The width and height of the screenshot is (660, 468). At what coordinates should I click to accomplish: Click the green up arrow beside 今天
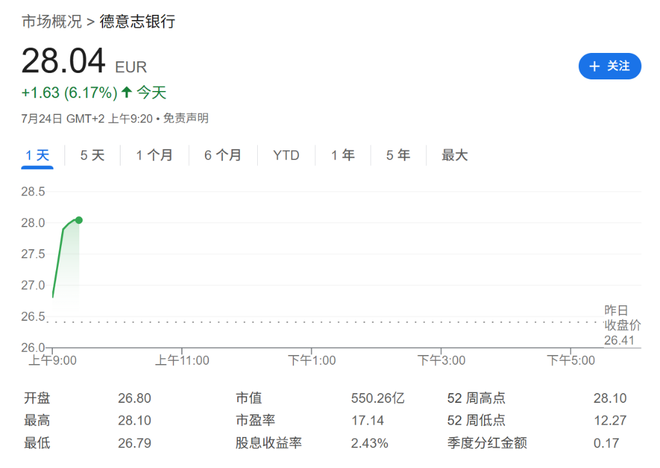[127, 92]
